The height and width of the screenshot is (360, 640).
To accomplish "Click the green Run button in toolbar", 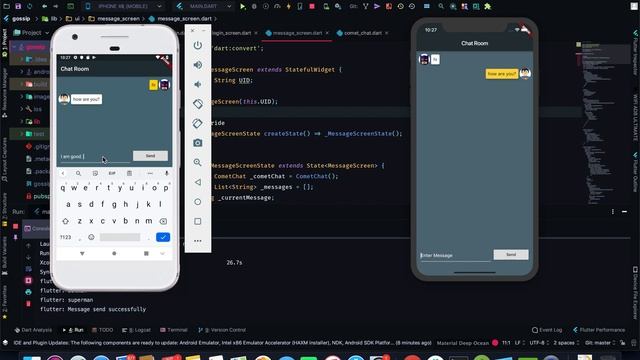I will click(243, 7).
